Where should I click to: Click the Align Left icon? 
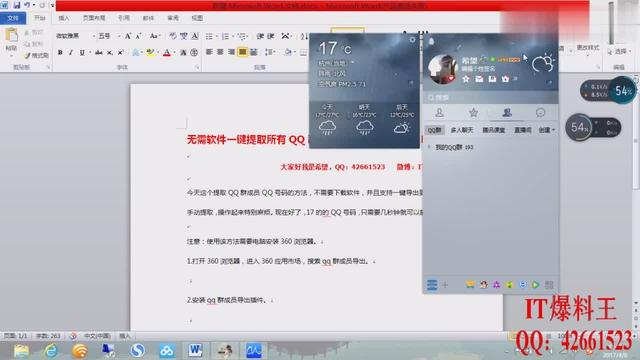point(209,52)
